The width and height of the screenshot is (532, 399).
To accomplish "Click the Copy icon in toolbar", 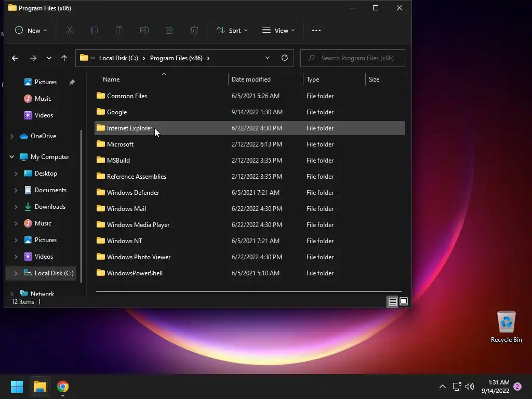I will pos(95,31).
